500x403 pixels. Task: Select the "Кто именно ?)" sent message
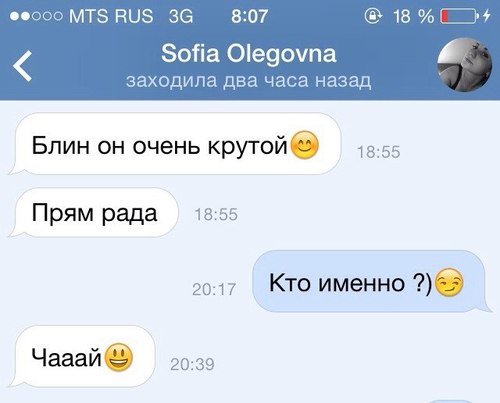pos(372,282)
